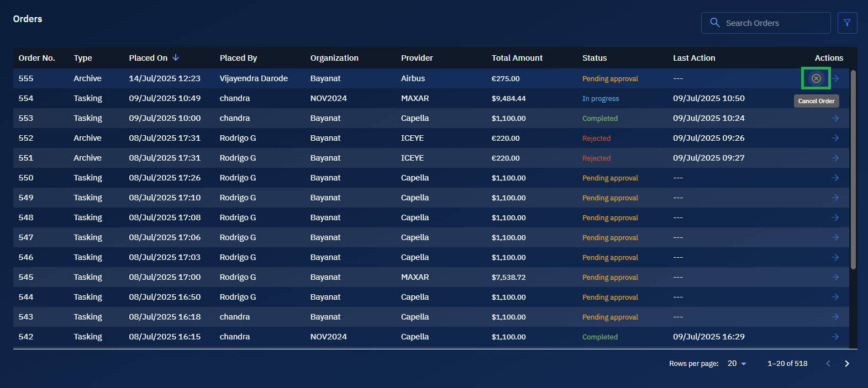Click the '€275.00' amount of order 555
The width and height of the screenshot is (868, 388).
pos(506,78)
